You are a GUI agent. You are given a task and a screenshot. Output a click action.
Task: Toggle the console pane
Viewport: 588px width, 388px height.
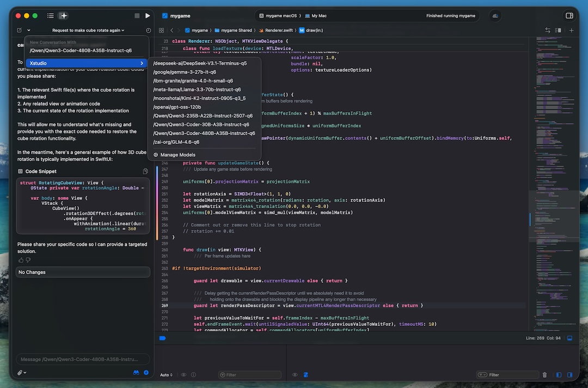click(569, 374)
